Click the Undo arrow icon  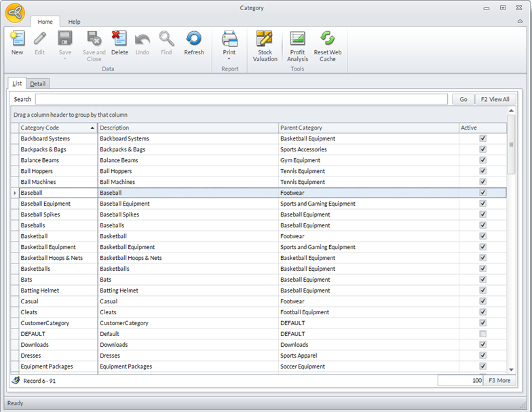click(x=142, y=39)
